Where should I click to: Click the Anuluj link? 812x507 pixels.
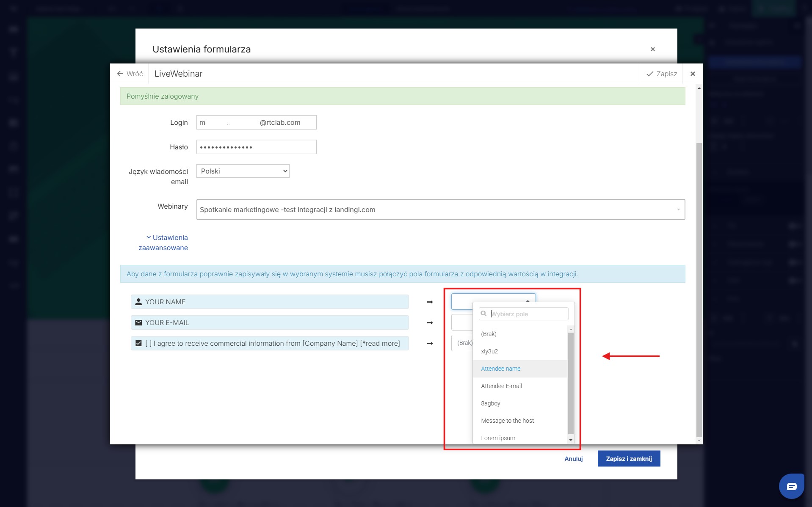click(573, 459)
